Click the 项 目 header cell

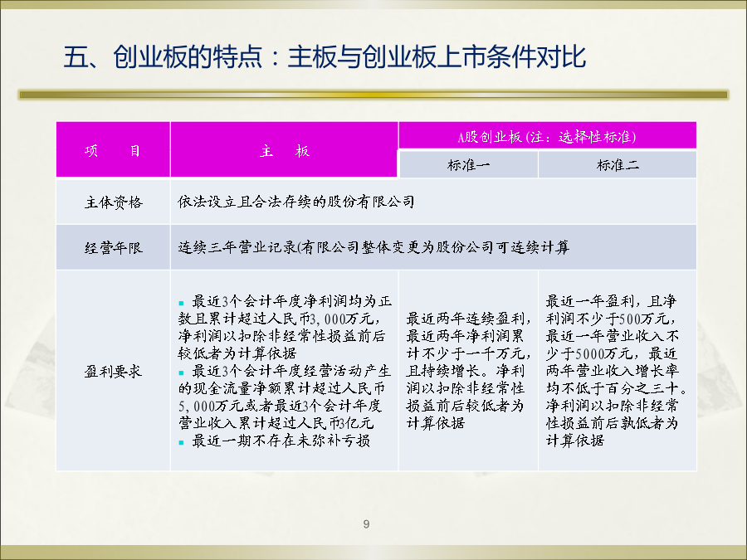113,150
